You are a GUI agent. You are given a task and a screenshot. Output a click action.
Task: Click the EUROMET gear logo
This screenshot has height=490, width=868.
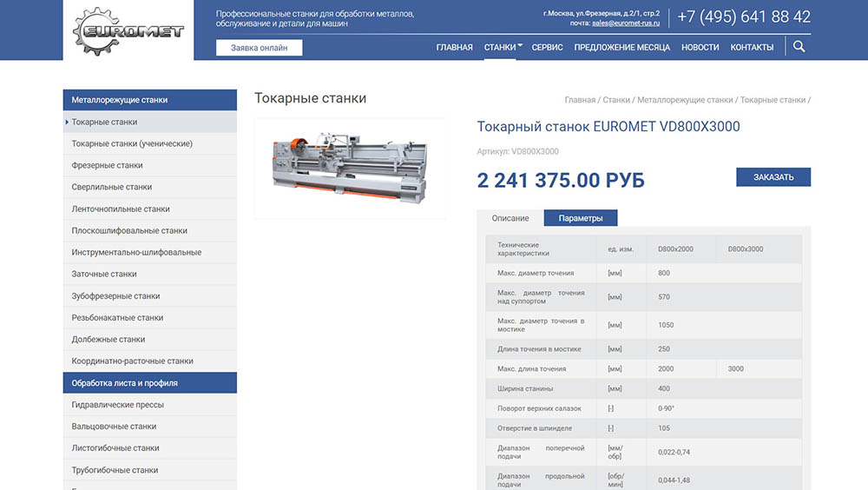[128, 31]
